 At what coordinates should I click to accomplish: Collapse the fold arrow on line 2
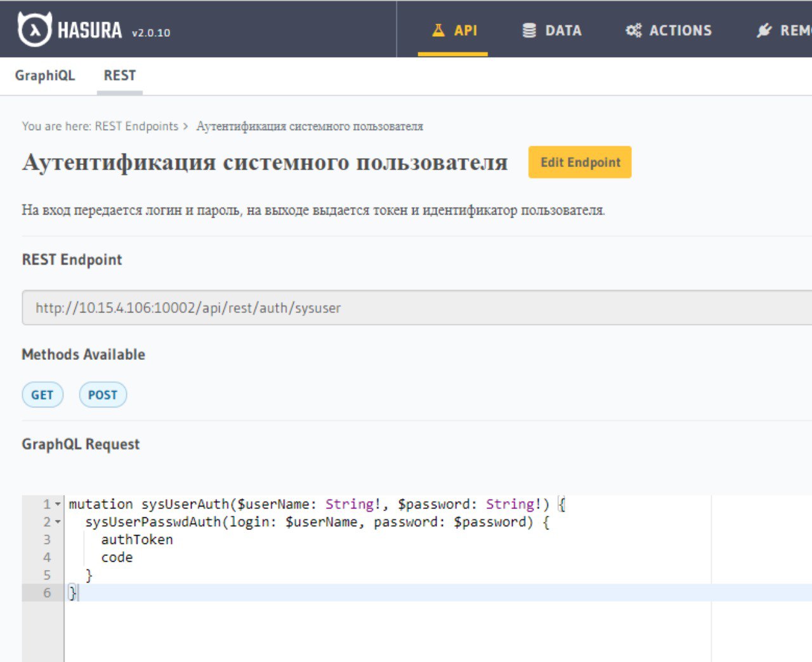pos(58,522)
